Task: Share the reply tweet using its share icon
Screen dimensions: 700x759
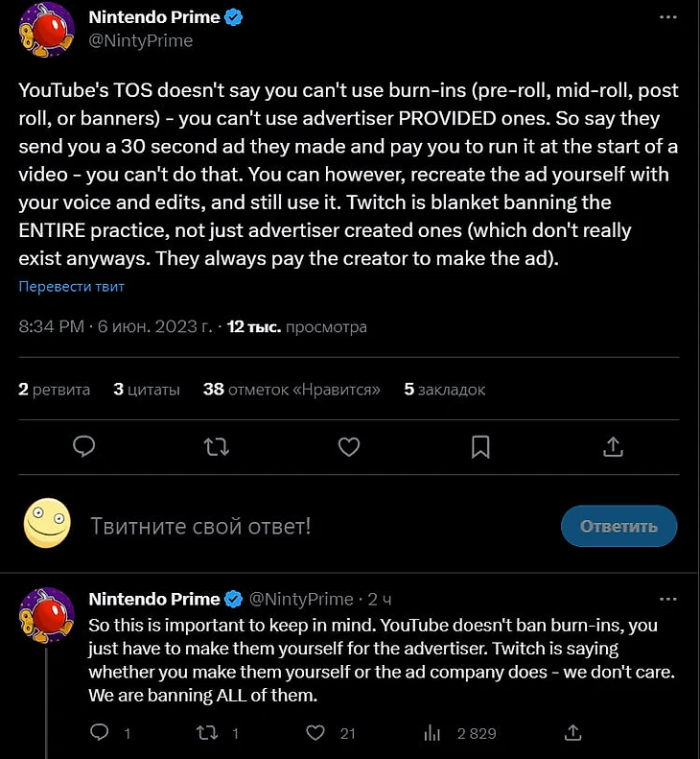Action: tap(573, 733)
